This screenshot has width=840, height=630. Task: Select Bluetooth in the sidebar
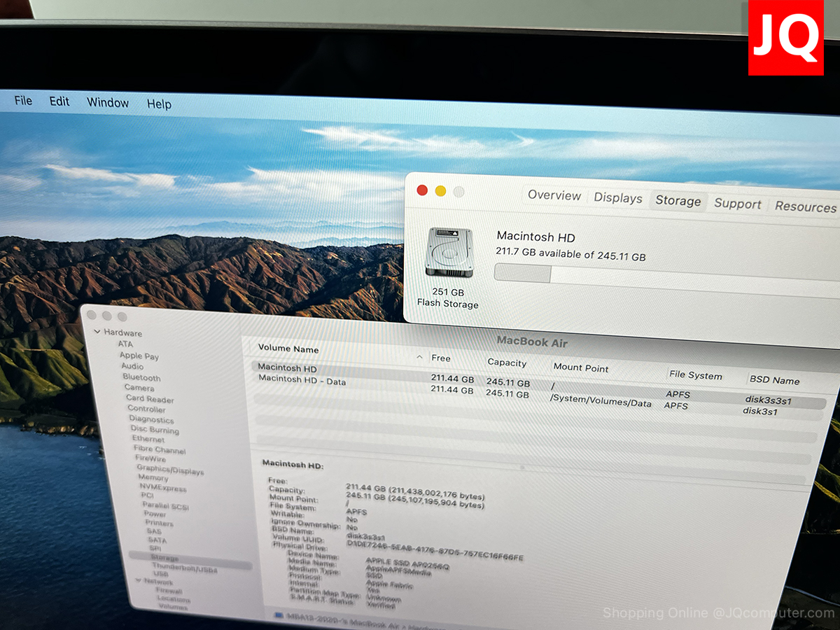pyautogui.click(x=141, y=377)
